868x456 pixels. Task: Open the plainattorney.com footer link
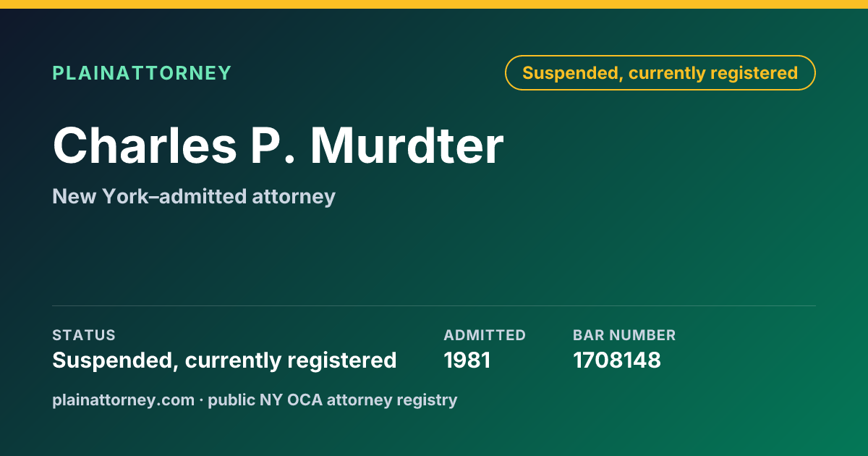tap(123, 400)
